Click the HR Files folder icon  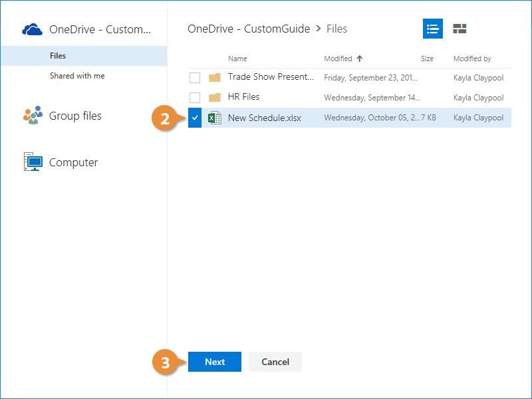point(215,97)
